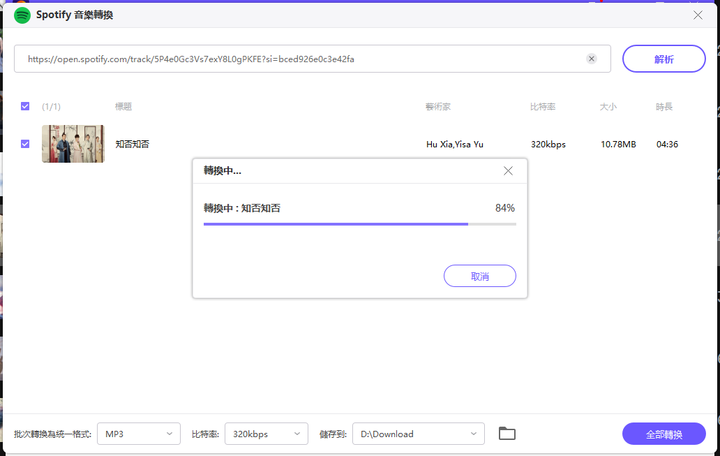Click the 84% progress percentage
This screenshot has width=720, height=456.
[505, 208]
